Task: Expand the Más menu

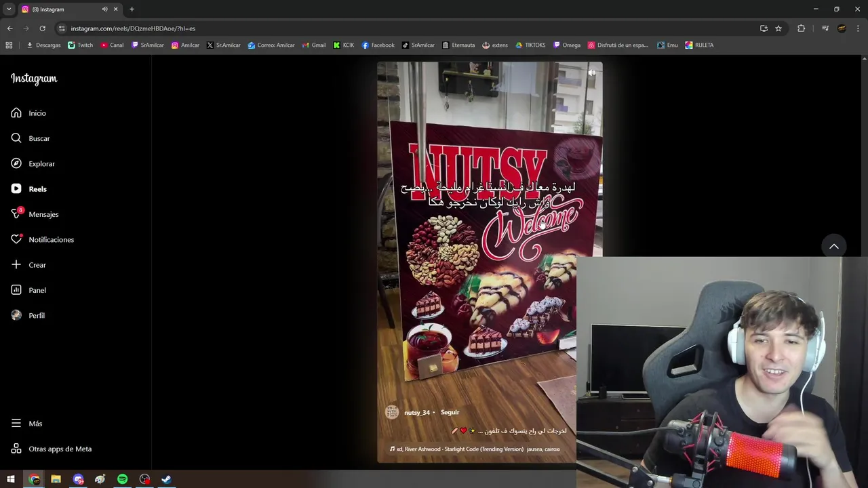Action: [x=27, y=424]
